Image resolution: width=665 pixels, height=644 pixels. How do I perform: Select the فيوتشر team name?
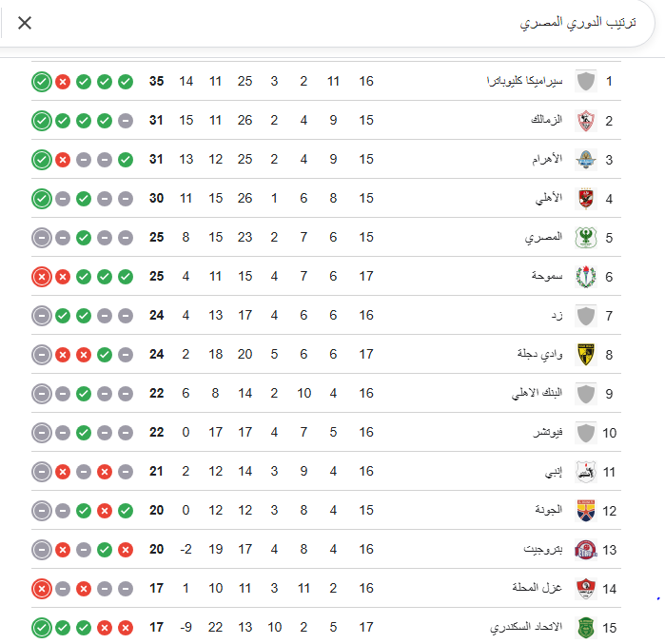(x=547, y=433)
